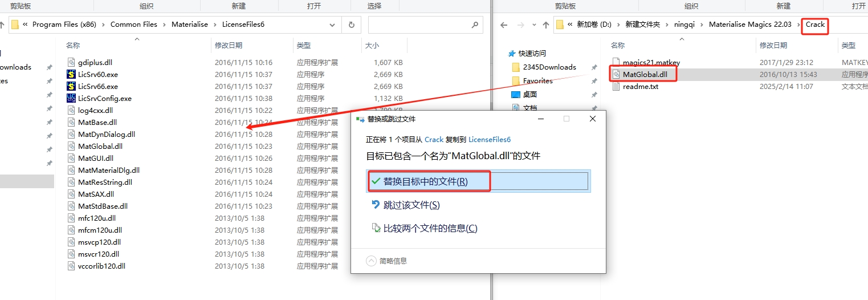868x300 pixels.
Task: Click Crack in right address bar
Action: pyautogui.click(x=815, y=25)
